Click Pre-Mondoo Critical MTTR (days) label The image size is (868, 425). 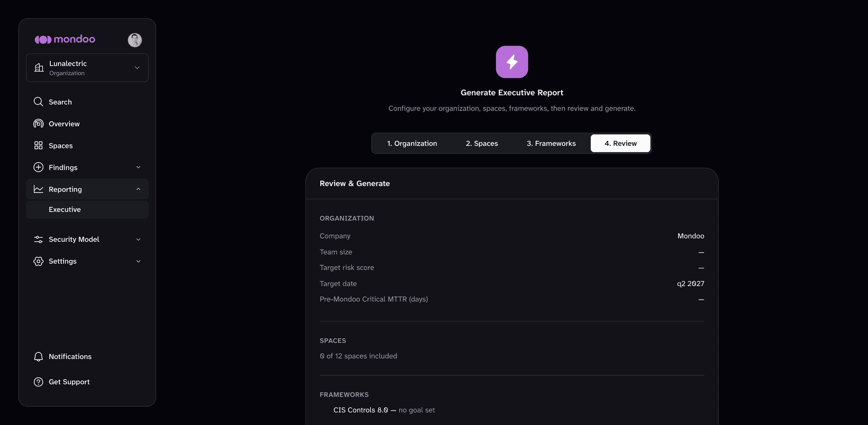click(x=373, y=299)
